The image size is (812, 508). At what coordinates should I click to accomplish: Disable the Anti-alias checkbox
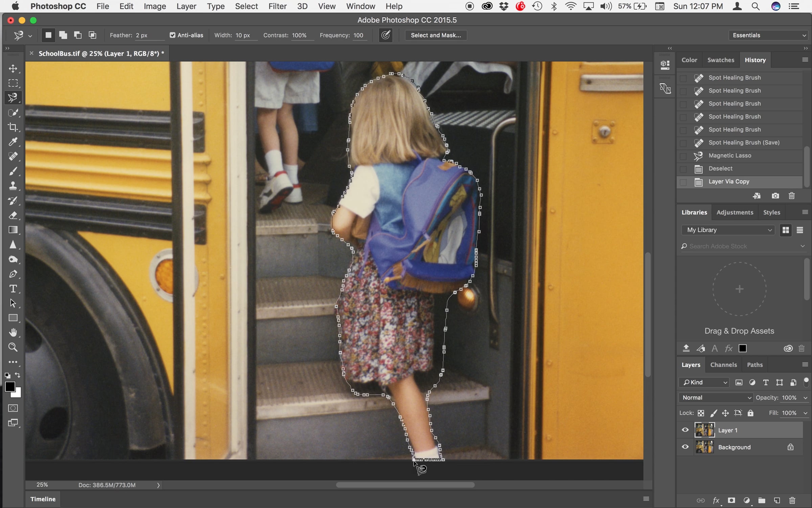point(173,35)
